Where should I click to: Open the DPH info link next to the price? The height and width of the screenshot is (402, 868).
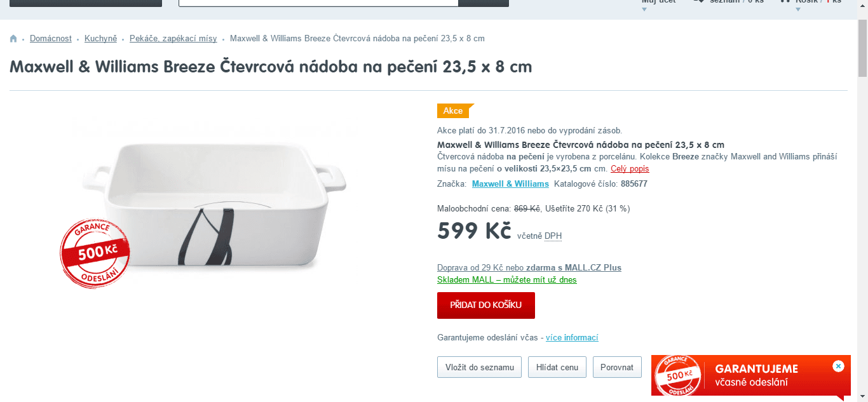click(553, 236)
